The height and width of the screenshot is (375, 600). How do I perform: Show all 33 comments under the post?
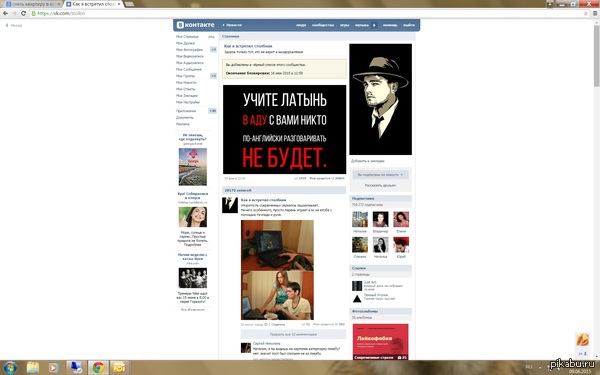293,334
